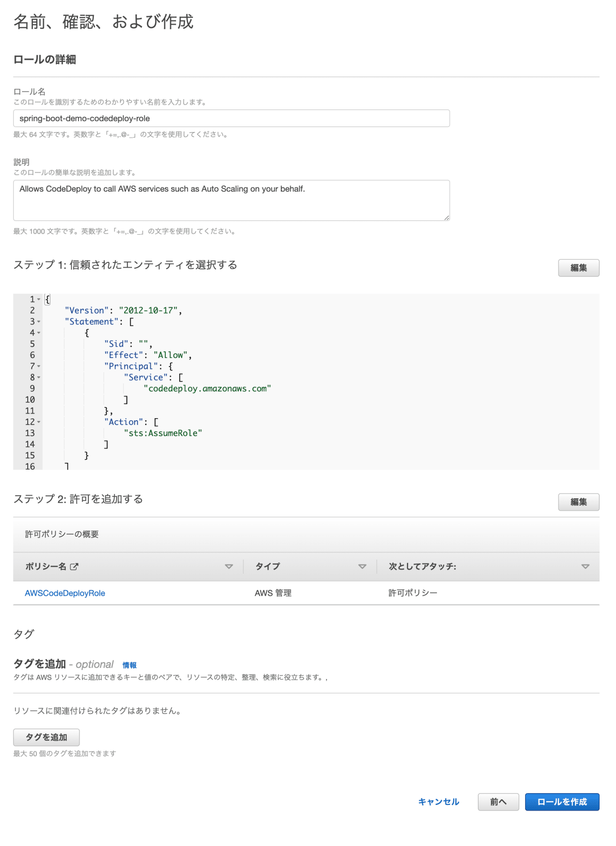Screen dimensions: 616x846
Task: Click the role name input field
Action: pyautogui.click(x=232, y=118)
